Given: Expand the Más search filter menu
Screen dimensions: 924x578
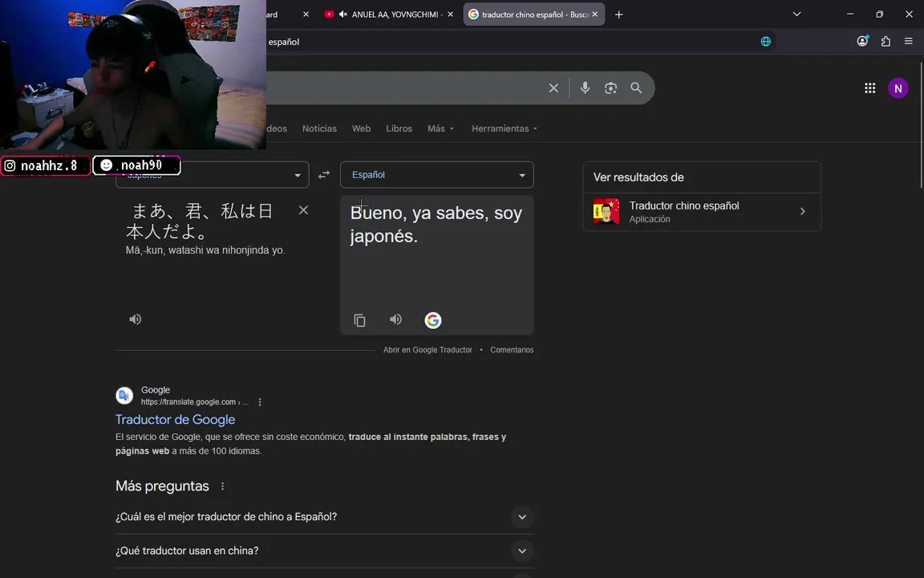Looking at the screenshot, I should pyautogui.click(x=441, y=128).
